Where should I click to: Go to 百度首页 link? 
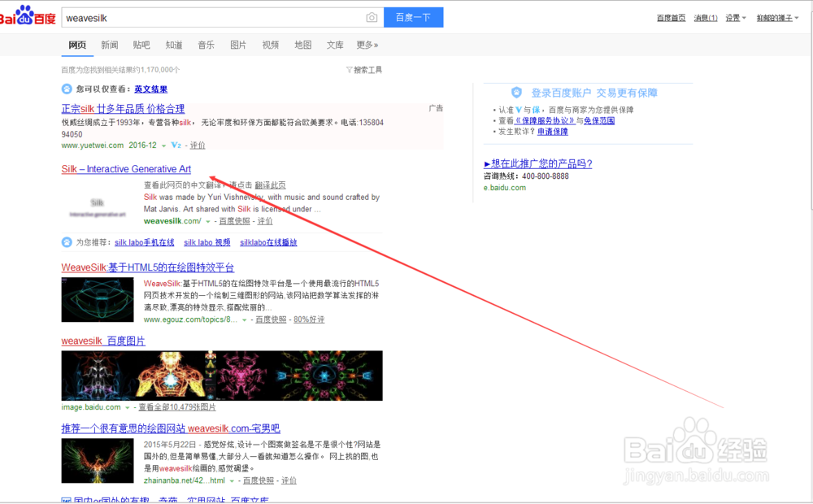(671, 18)
